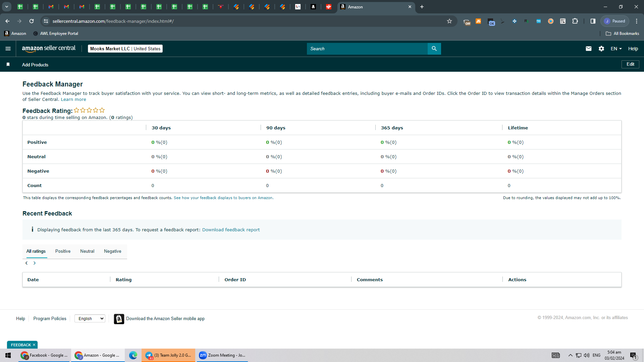Open the Seller Central hamburger menu

pyautogui.click(x=8, y=49)
